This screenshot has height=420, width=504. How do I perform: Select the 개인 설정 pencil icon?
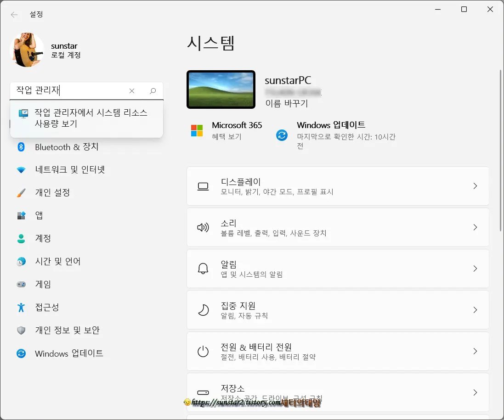coord(21,192)
